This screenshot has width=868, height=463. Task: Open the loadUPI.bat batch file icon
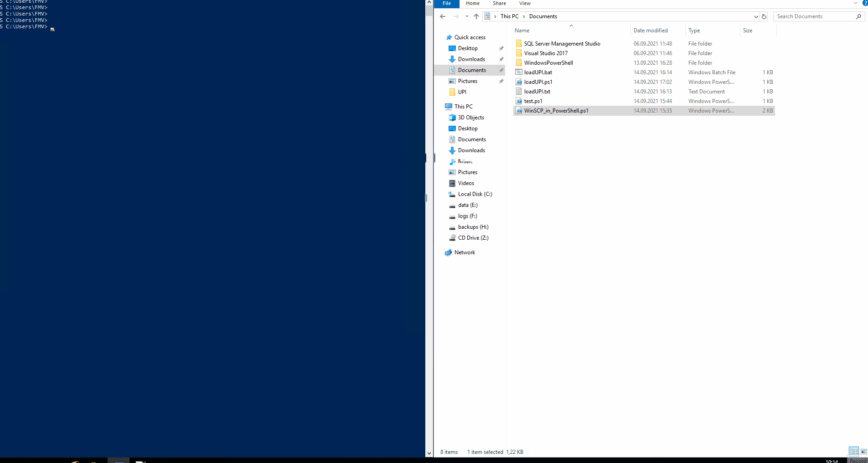coord(519,72)
